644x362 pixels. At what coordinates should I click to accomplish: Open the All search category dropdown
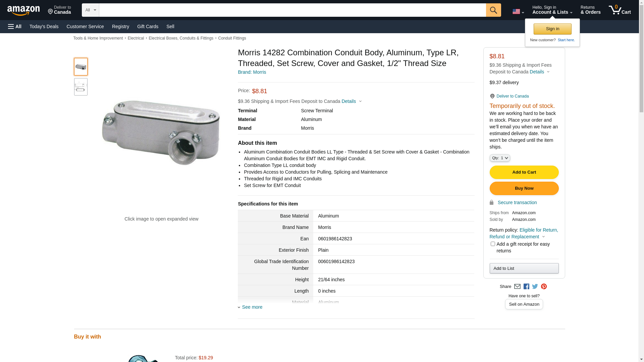point(90,10)
